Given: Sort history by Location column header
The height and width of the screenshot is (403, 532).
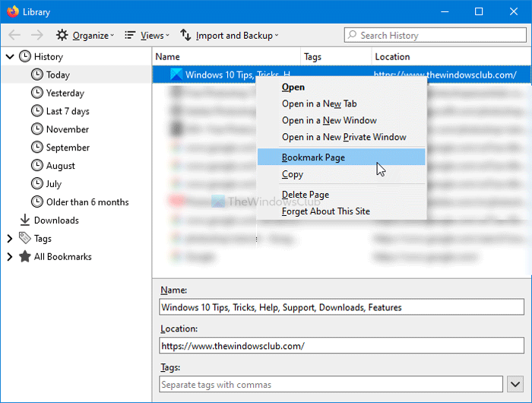Looking at the screenshot, I should (392, 57).
